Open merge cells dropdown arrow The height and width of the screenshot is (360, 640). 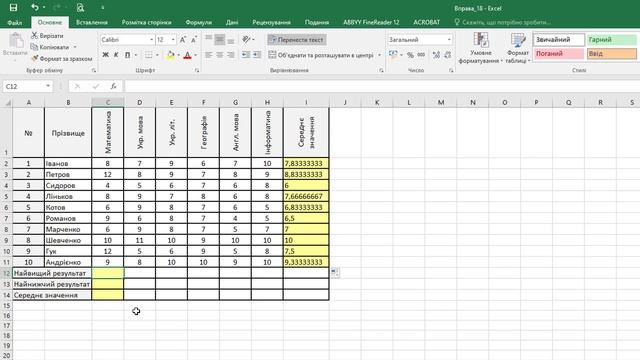[x=379, y=55]
